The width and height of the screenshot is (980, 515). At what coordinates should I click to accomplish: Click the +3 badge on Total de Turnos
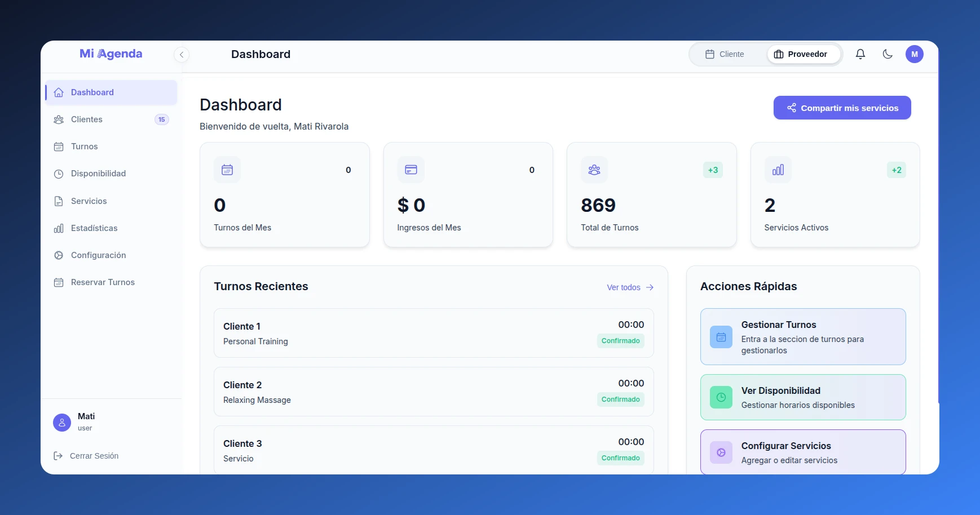tap(713, 170)
